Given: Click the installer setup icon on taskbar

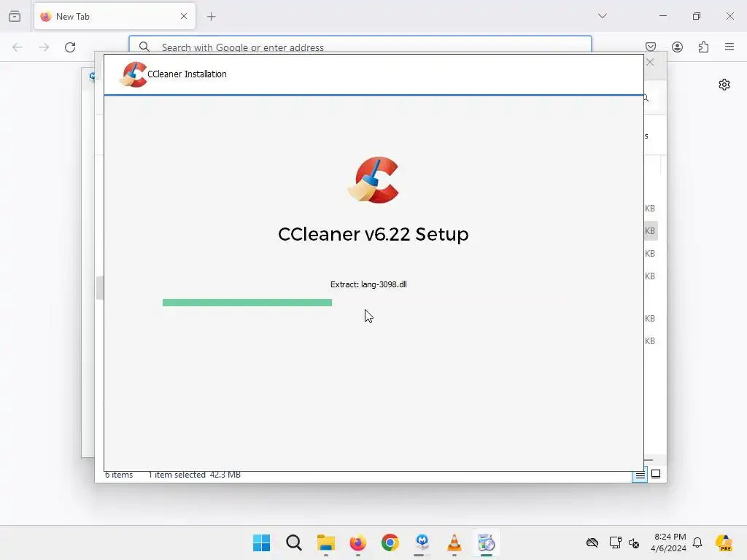Looking at the screenshot, I should point(487,542).
